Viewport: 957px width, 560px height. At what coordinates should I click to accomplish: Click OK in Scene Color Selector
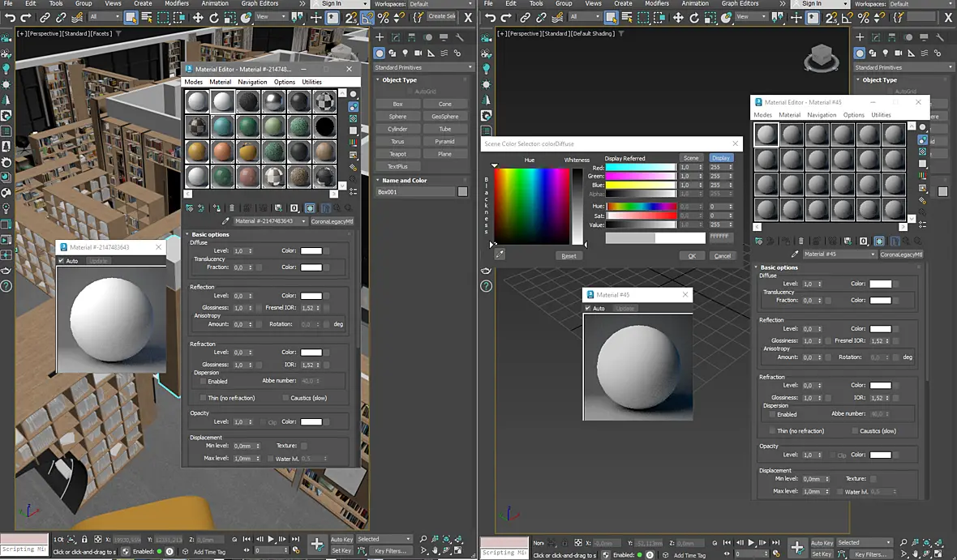point(692,255)
